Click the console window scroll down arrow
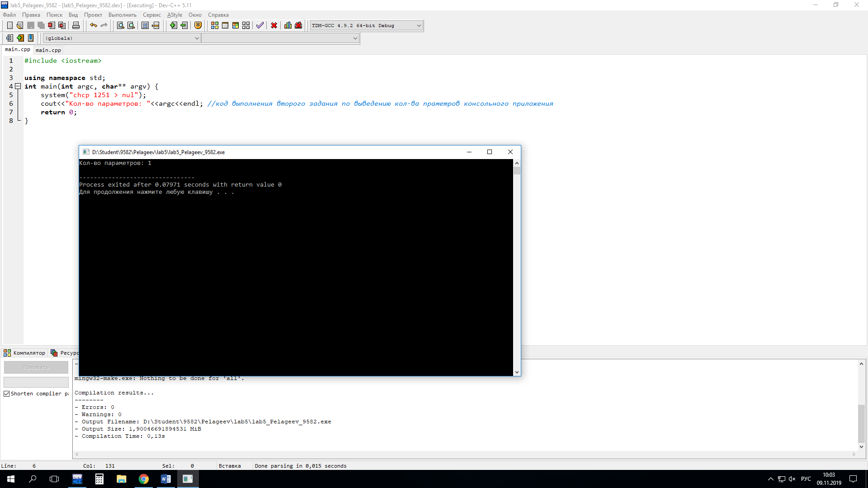The height and width of the screenshot is (488, 868). [517, 372]
